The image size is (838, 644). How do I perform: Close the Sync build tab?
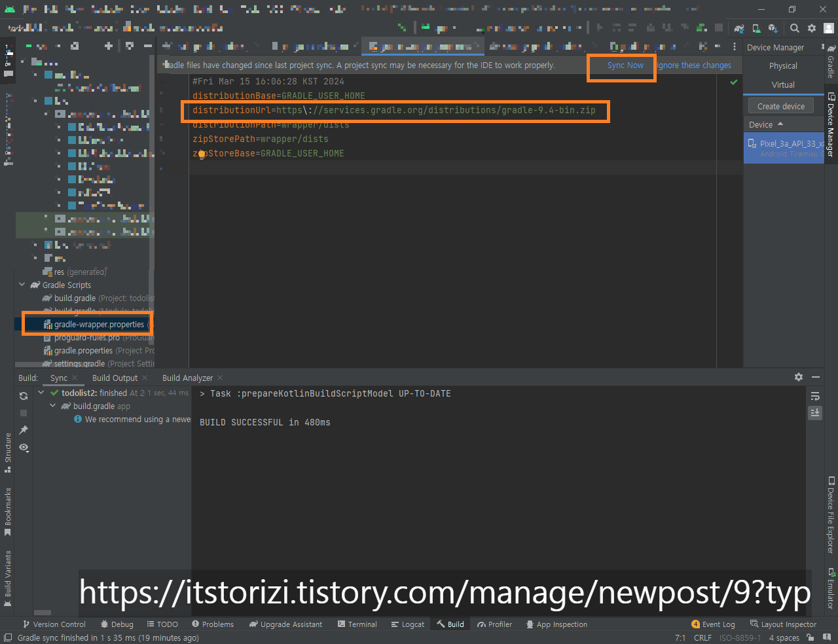point(75,378)
